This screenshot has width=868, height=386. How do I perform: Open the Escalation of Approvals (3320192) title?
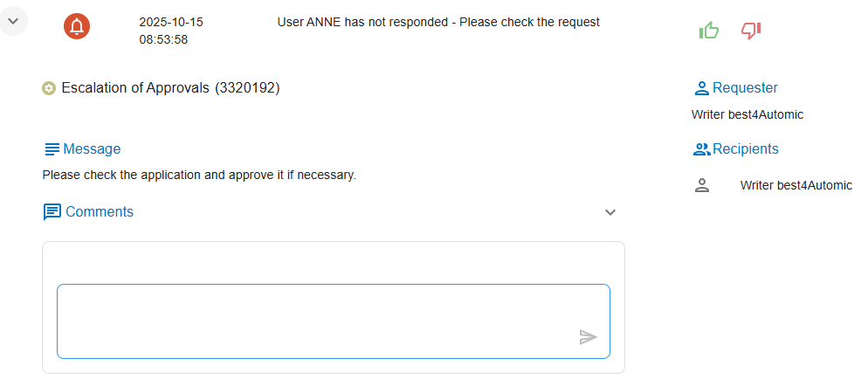click(170, 87)
